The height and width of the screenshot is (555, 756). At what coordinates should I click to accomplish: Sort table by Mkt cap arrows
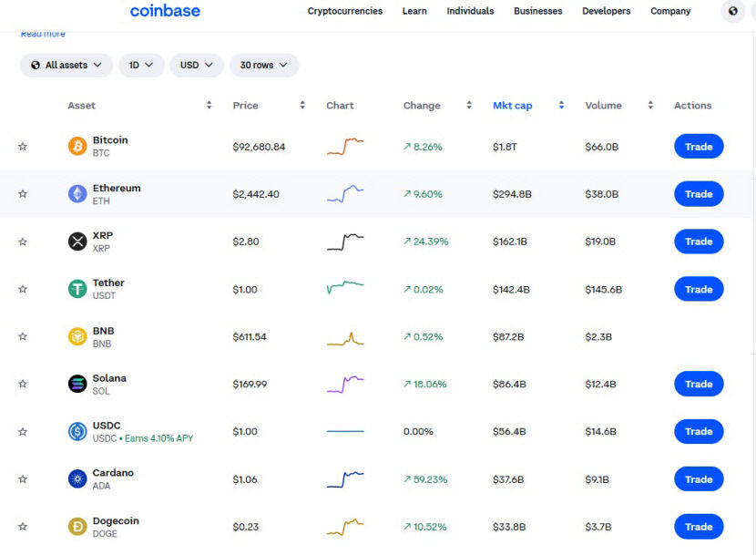pyautogui.click(x=561, y=105)
